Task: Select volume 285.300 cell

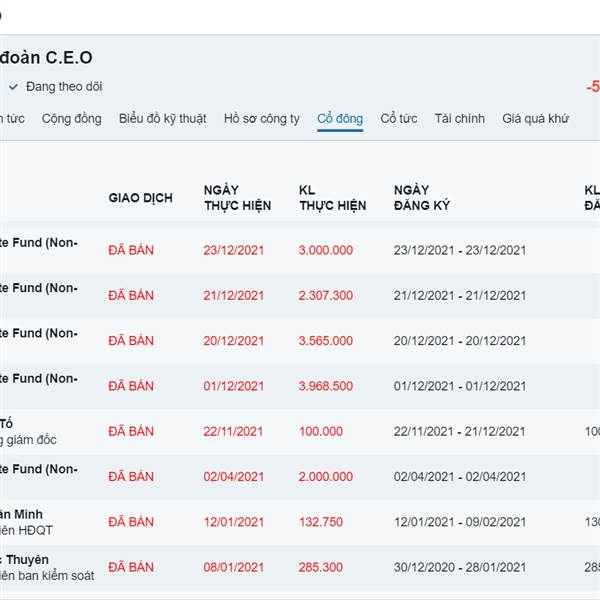Action: 321,567
